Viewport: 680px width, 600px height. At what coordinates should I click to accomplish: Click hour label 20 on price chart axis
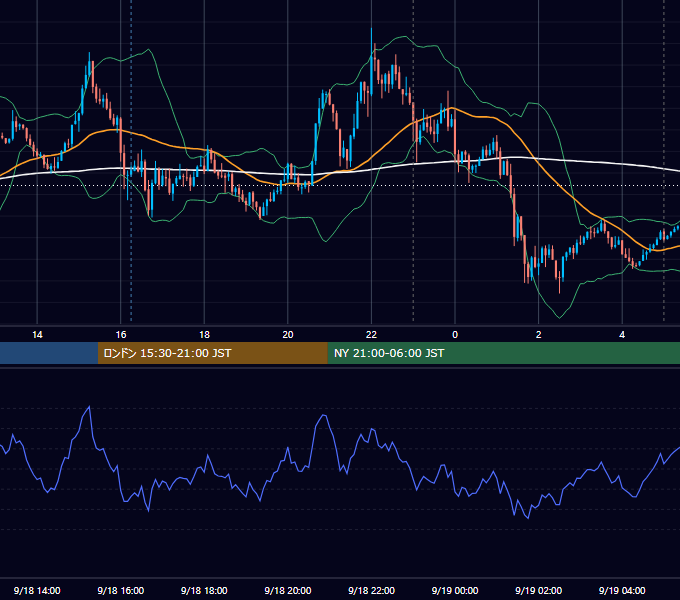(x=288, y=335)
